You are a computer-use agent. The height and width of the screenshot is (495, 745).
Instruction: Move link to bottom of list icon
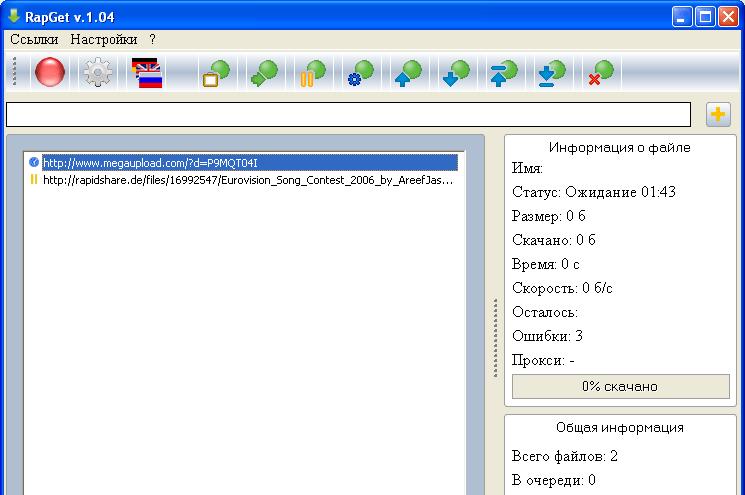[552, 73]
